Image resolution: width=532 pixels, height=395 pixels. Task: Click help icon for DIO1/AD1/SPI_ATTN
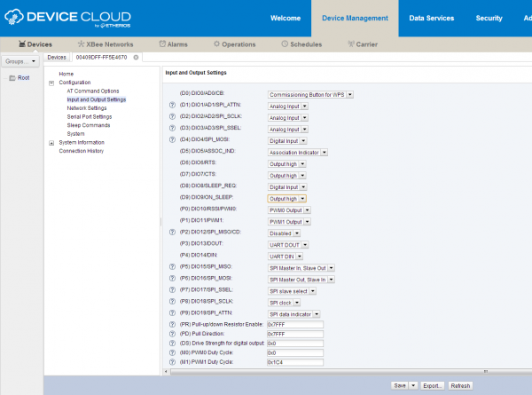pyautogui.click(x=173, y=105)
